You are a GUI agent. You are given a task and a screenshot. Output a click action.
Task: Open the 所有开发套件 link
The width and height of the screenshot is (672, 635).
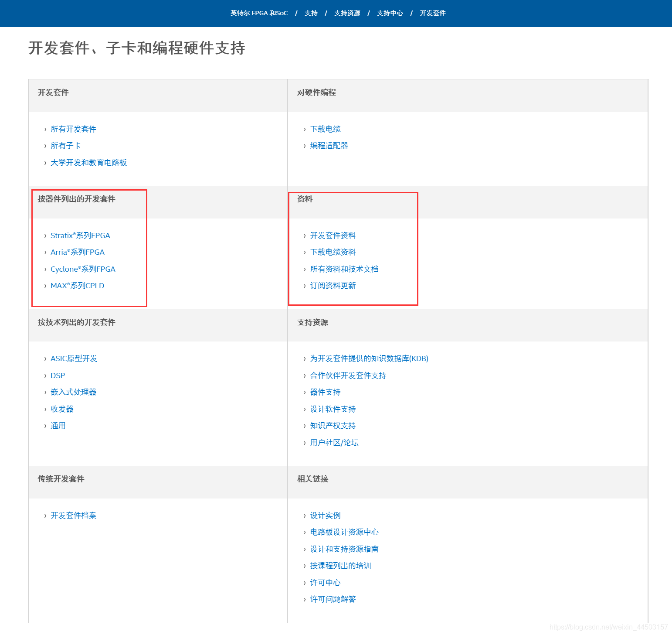point(73,129)
